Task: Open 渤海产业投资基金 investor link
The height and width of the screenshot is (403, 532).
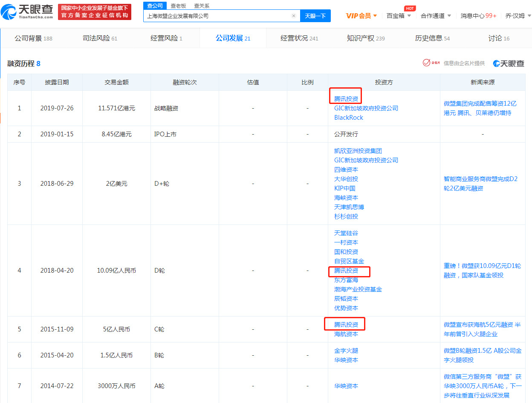Action: (x=358, y=289)
